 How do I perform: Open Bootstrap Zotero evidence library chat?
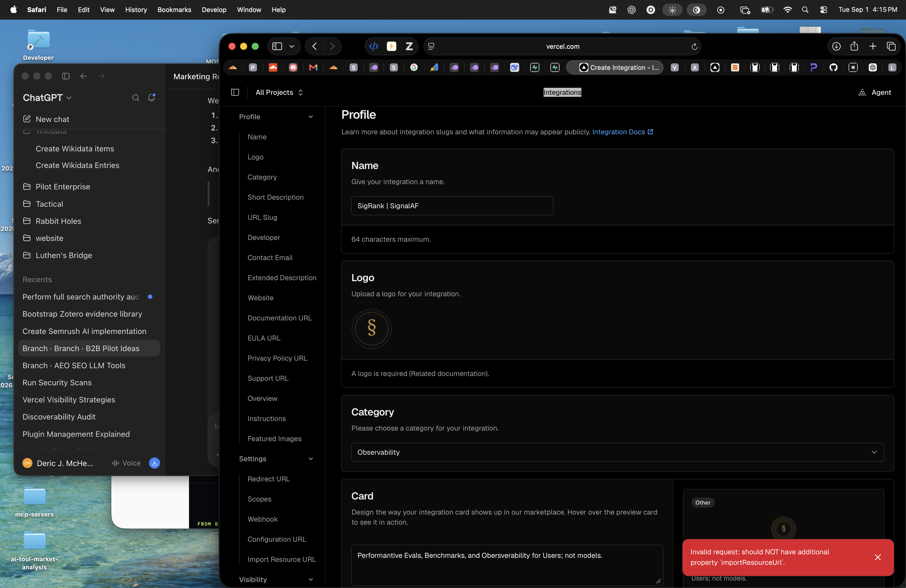point(82,314)
